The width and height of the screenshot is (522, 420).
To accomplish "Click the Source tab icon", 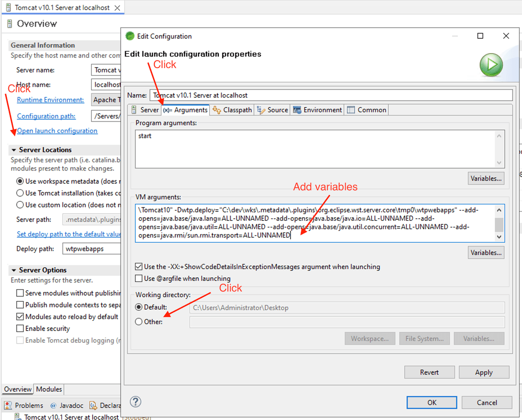I will (261, 110).
